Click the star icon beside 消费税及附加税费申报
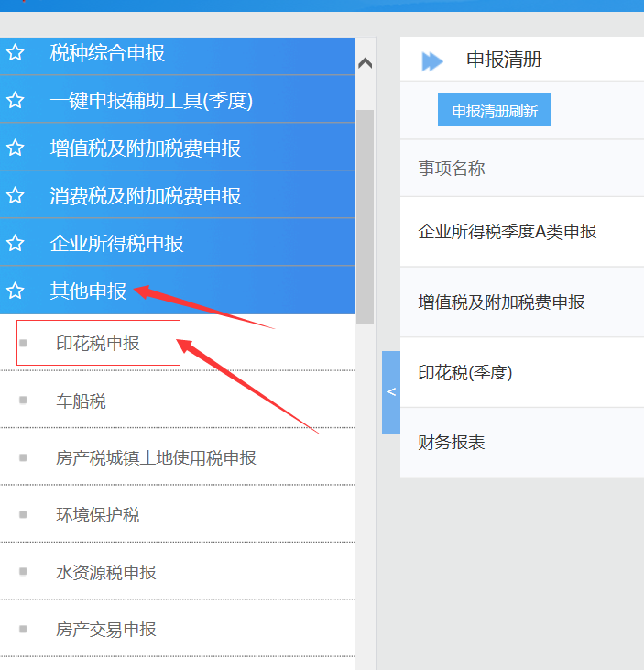The width and height of the screenshot is (644, 670). coord(16,195)
